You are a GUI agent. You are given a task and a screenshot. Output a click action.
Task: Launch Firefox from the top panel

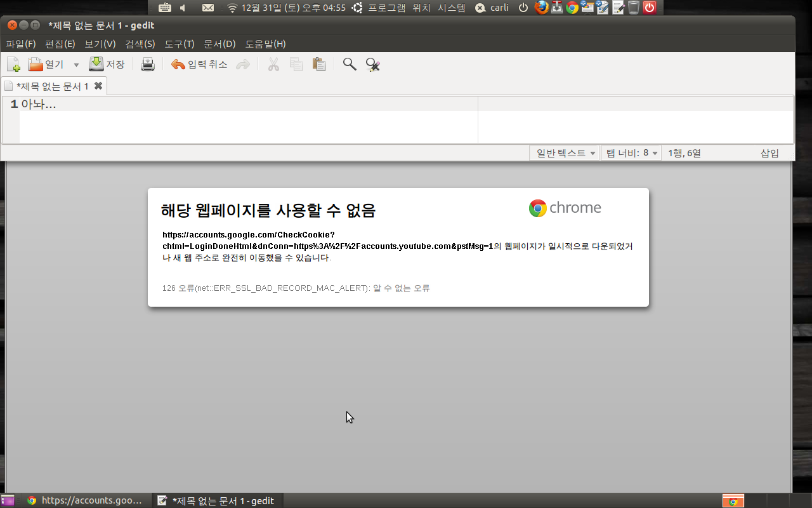541,8
